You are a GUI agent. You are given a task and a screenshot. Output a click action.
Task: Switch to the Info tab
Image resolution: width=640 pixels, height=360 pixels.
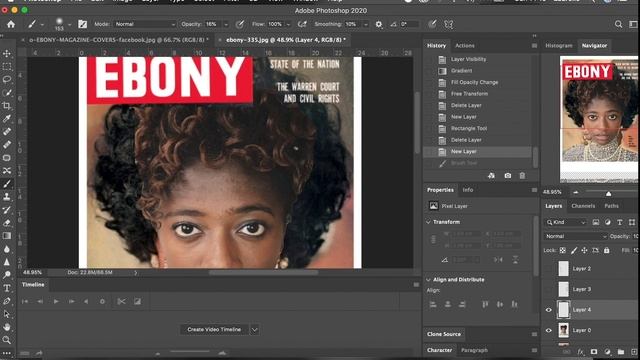click(x=467, y=190)
